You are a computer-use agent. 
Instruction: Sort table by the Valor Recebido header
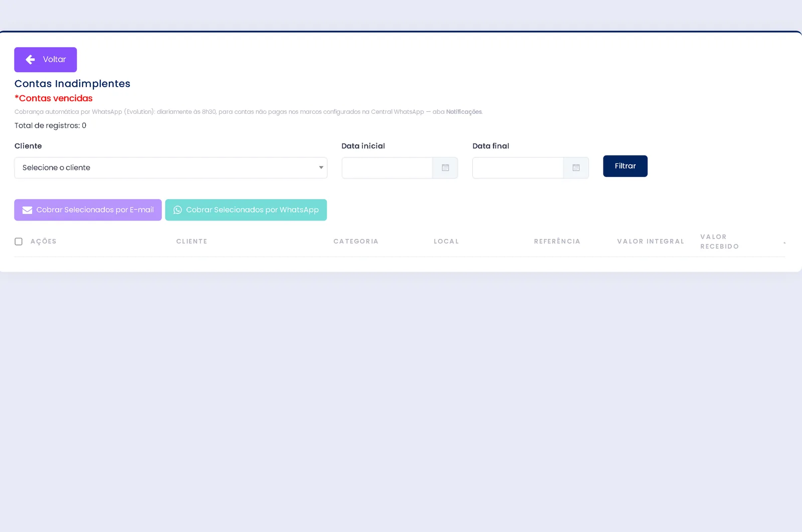(720, 241)
